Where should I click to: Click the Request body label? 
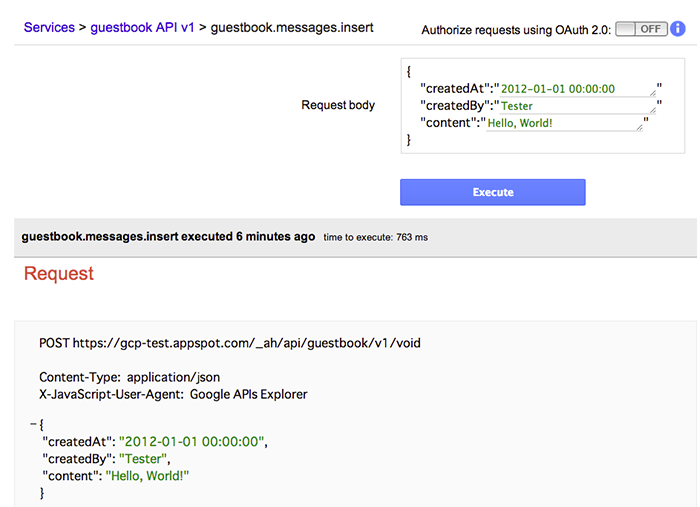338,105
